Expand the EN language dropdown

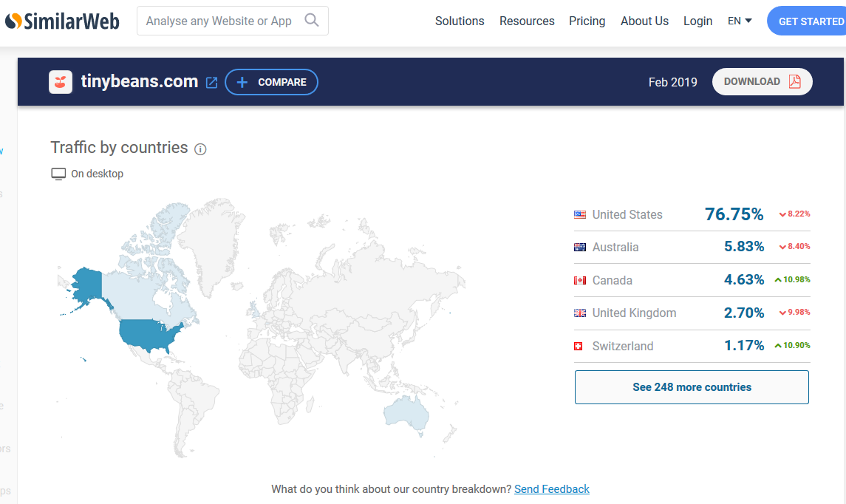[x=739, y=21]
